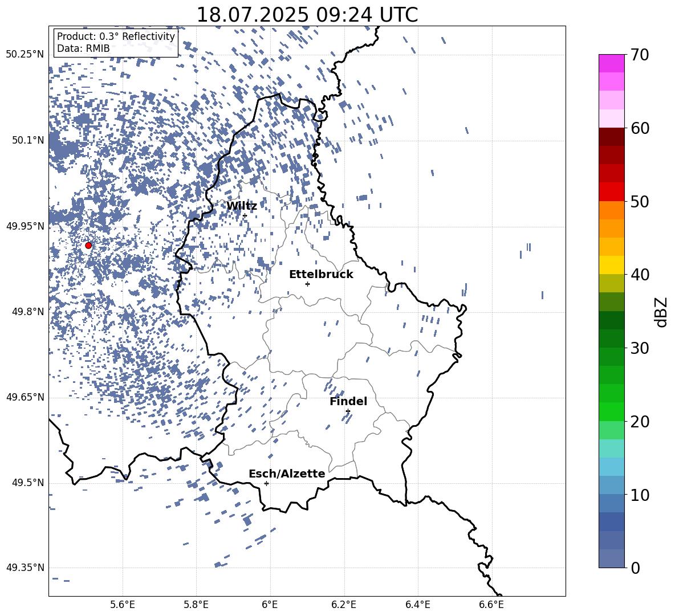This screenshot has width=675, height=616.
Task: Click the red radar site marker
Action: [88, 246]
